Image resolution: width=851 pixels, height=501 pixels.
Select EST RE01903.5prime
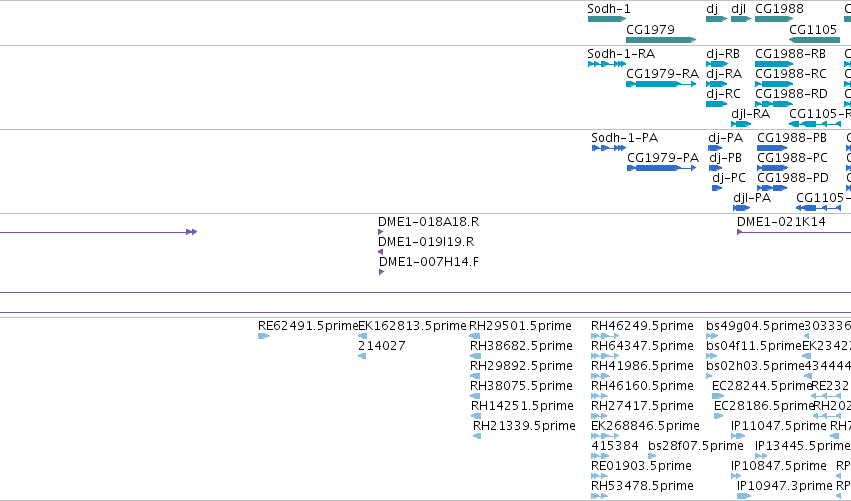(x=599, y=477)
